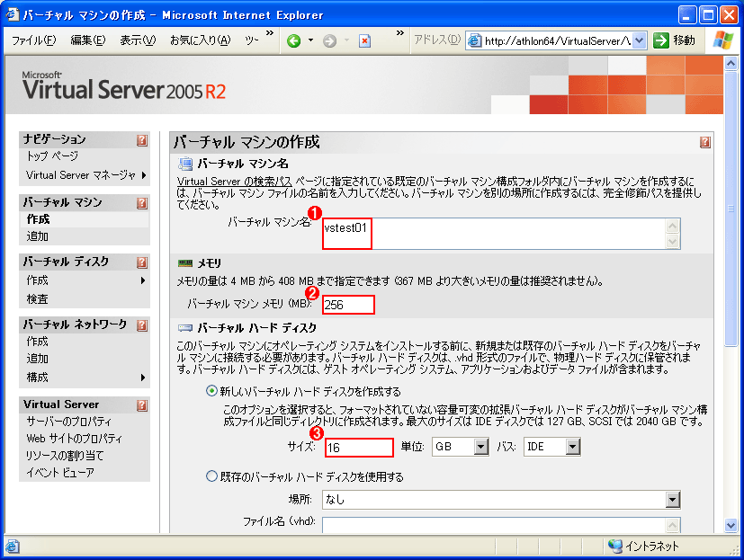
Task: Click help icon in バーチャル ディスク panel header
Action: click(x=142, y=262)
